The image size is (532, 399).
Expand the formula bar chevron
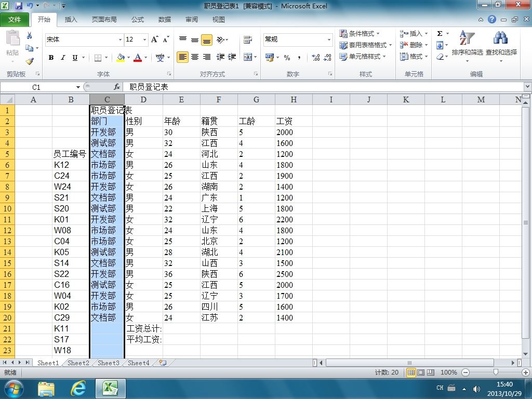coord(528,87)
